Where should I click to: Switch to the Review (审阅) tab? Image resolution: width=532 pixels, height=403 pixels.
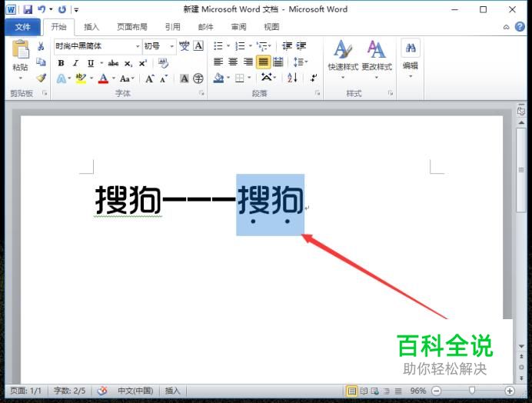point(238,27)
